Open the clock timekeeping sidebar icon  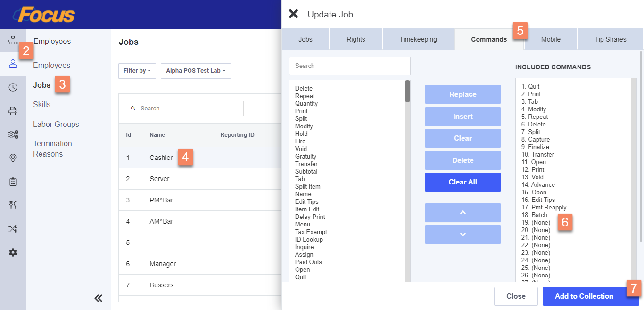(x=13, y=87)
